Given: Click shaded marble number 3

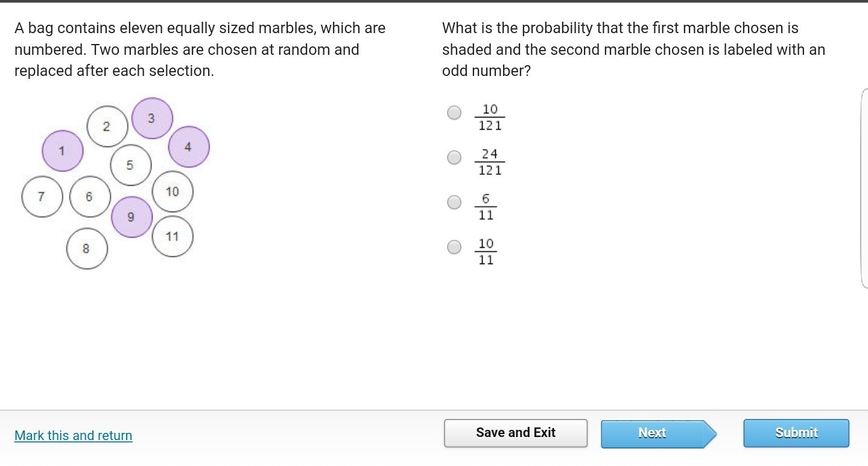Looking at the screenshot, I should (x=152, y=118).
